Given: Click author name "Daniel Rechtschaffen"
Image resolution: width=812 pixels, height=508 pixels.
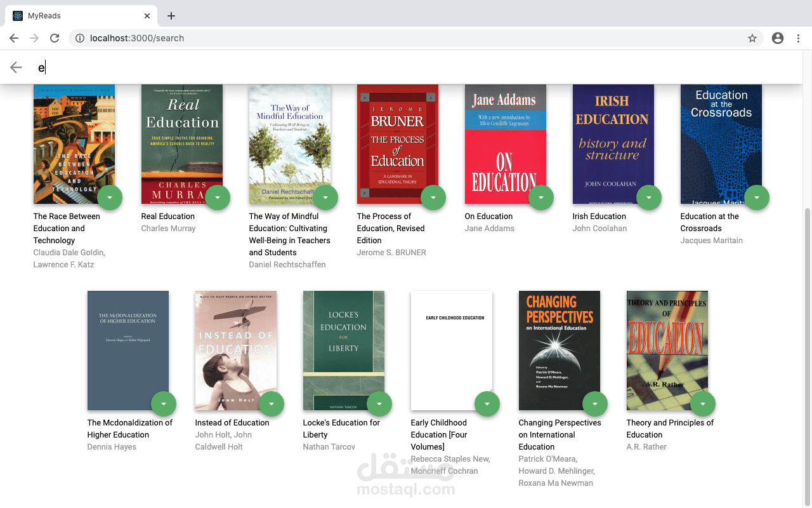Looking at the screenshot, I should pos(287,265).
